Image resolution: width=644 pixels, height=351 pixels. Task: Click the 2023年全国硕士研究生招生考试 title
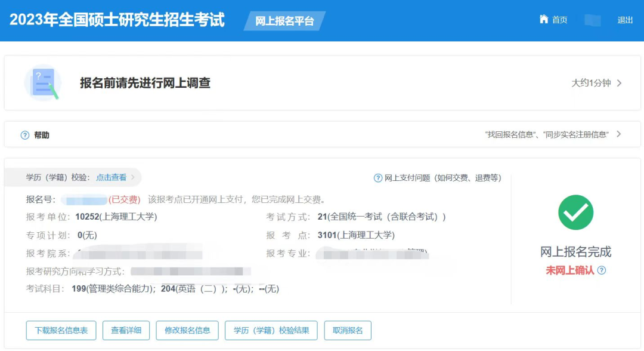click(x=117, y=20)
